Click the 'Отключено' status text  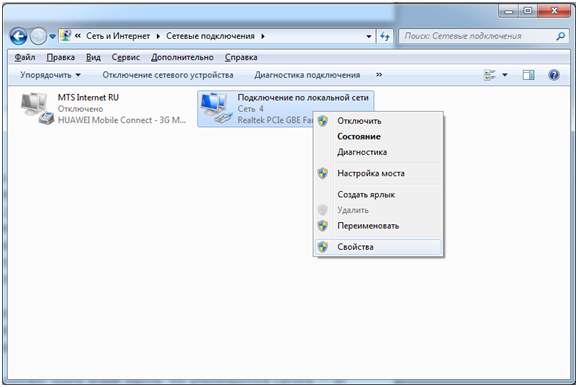(x=80, y=109)
